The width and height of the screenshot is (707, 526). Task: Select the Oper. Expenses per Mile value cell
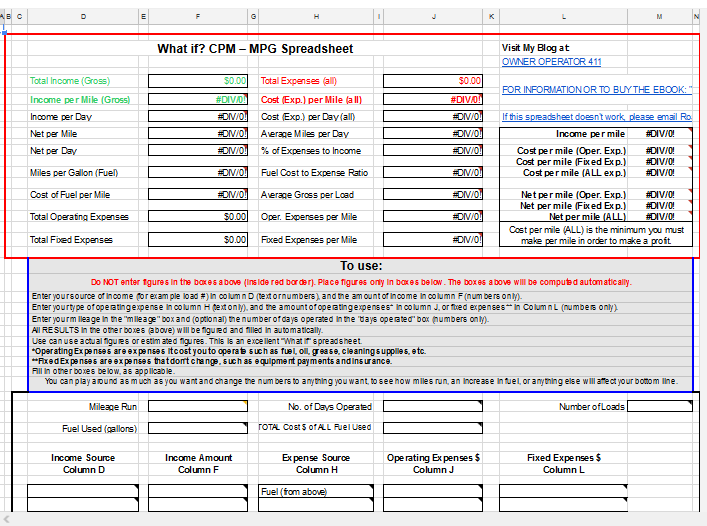tap(433, 216)
